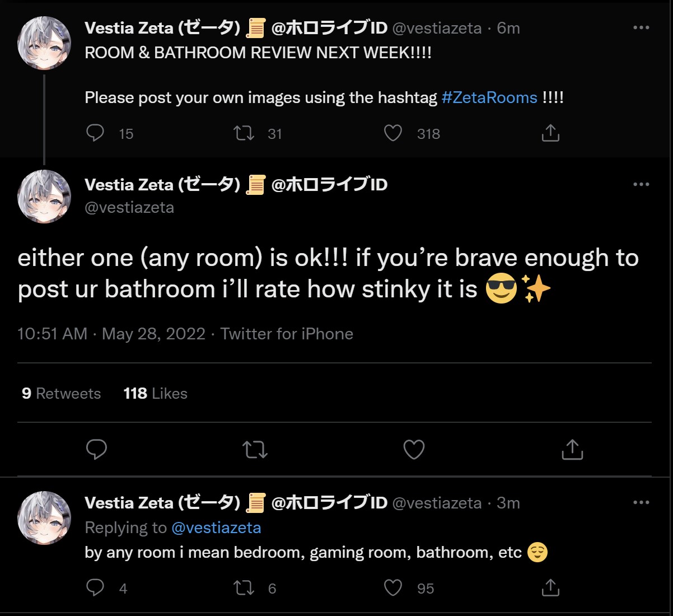Open more options on the main tweet
673x616 pixels.
pos(641,184)
